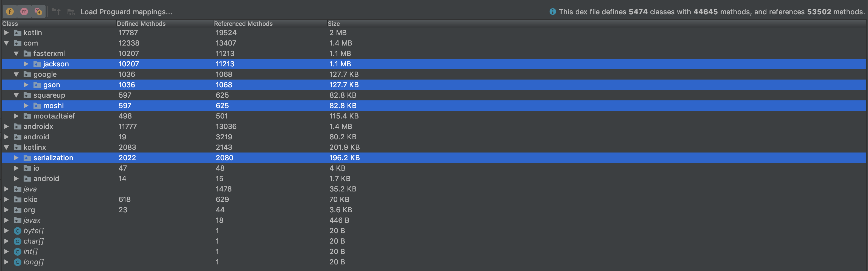The width and height of the screenshot is (868, 271).
Task: Click the io folder icon
Action: pos(27,168)
